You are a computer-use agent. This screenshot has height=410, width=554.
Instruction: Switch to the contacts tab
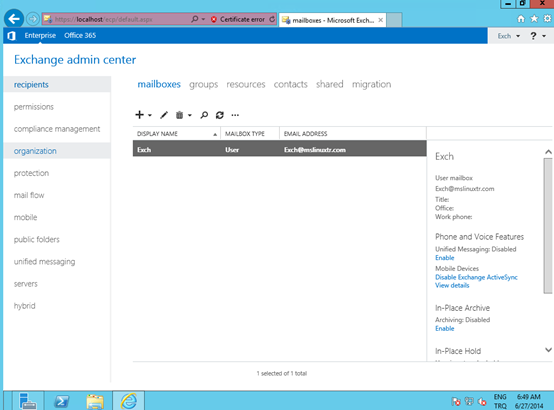pos(290,84)
